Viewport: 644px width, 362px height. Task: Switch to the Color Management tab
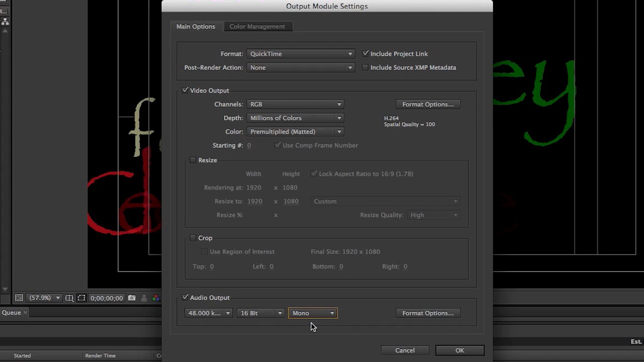click(x=257, y=27)
